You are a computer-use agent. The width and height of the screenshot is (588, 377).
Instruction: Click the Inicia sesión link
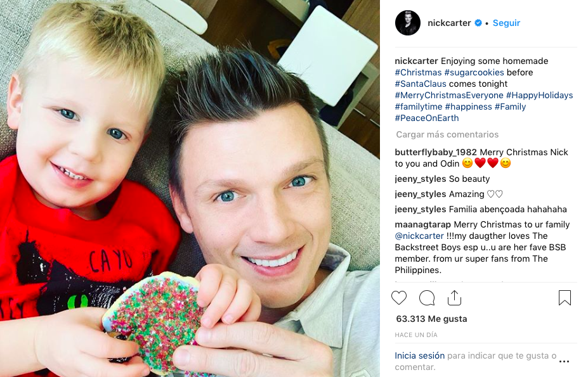coord(420,355)
